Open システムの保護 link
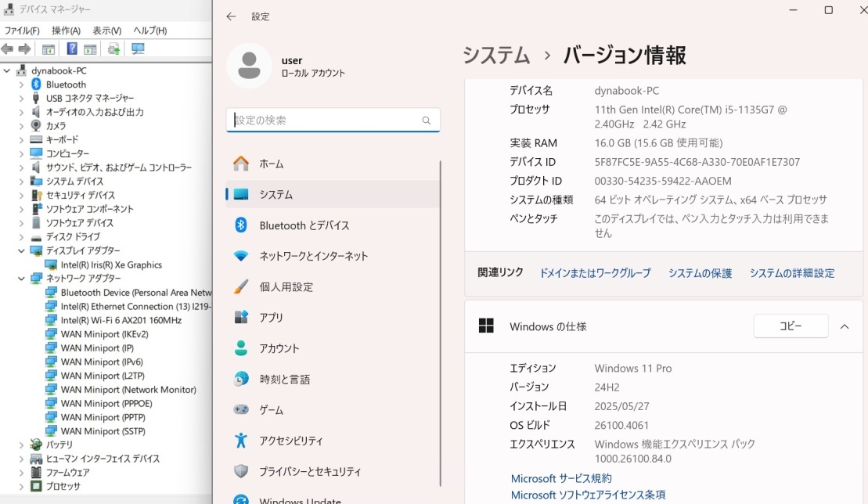 [x=700, y=273]
